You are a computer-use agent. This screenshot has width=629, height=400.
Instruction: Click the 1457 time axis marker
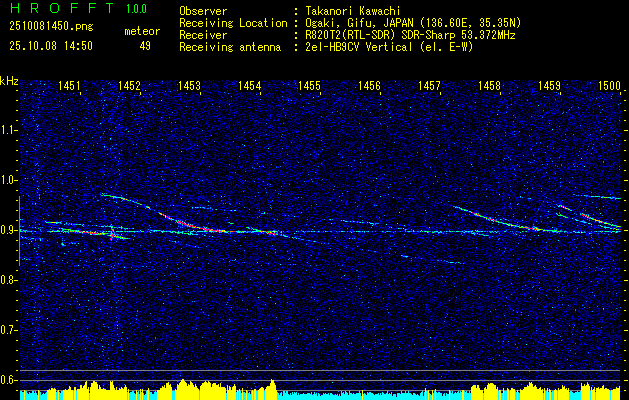(x=429, y=85)
